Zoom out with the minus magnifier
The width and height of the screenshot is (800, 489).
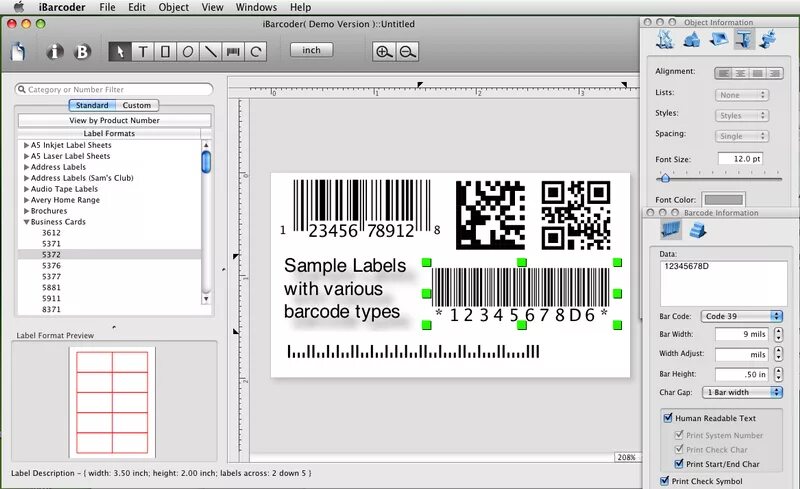coord(407,52)
